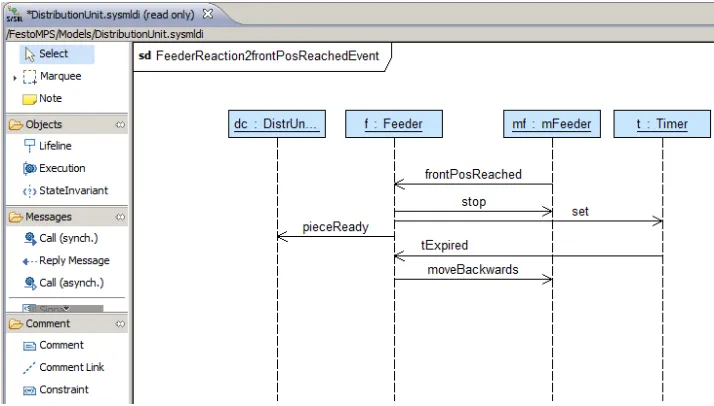Screen dimensions: 714x406
Task: Close the DistributionUnit.sysmldi tab
Action: 208,14
